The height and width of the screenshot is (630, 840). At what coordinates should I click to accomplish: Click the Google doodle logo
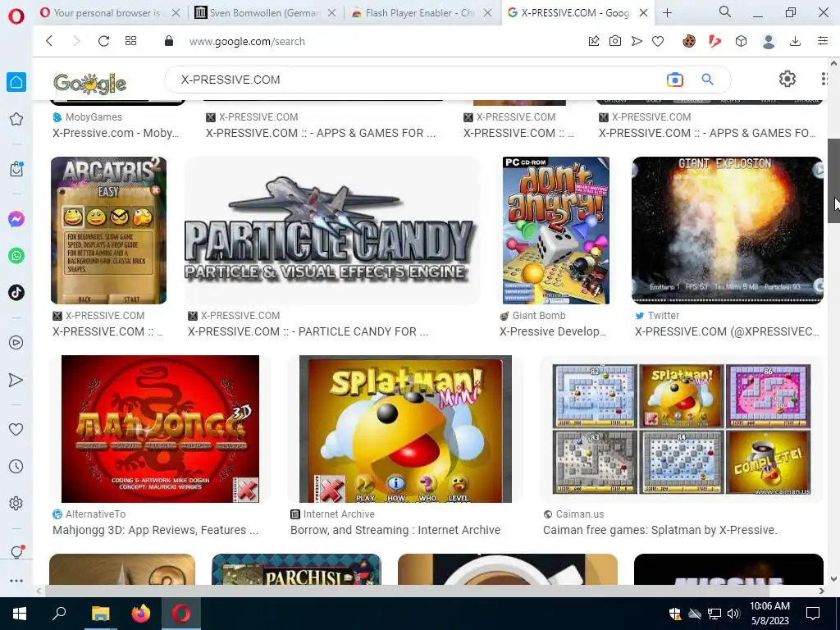point(89,83)
